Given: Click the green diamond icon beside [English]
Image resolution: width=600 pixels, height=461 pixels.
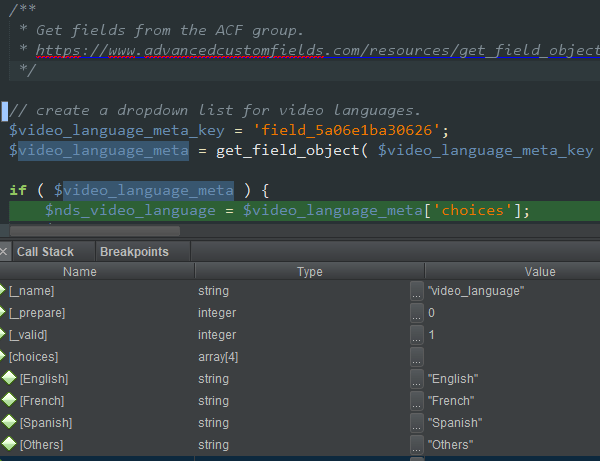Looking at the screenshot, I should tap(9, 378).
